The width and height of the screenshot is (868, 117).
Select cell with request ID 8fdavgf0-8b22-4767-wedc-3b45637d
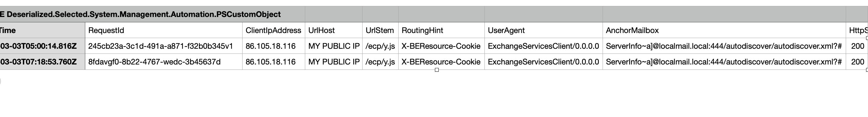pos(164,62)
